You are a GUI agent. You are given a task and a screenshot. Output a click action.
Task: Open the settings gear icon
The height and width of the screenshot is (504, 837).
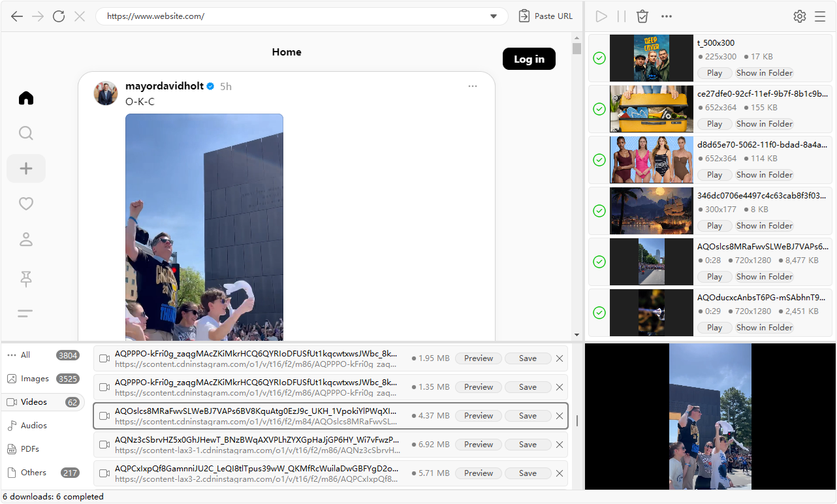pyautogui.click(x=800, y=16)
